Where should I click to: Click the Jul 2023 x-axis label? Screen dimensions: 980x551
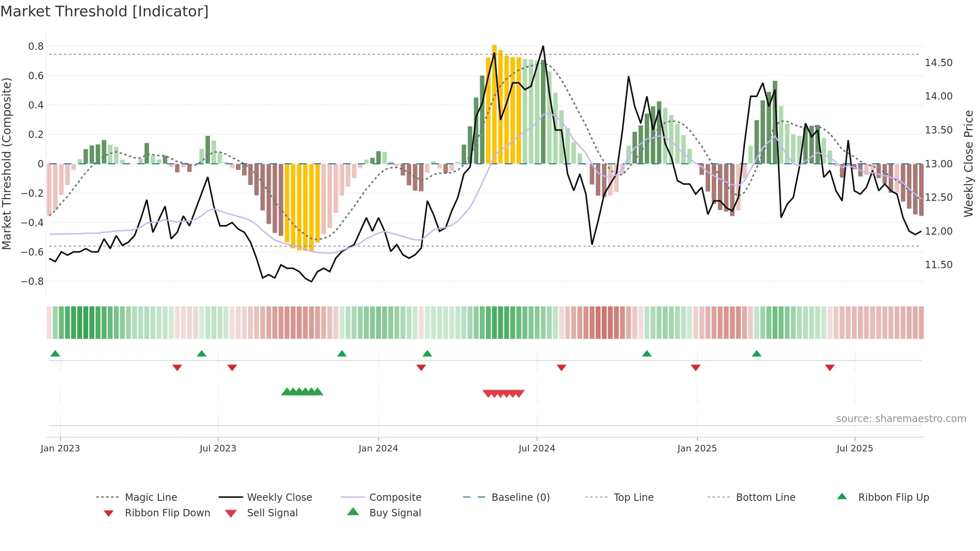218,448
